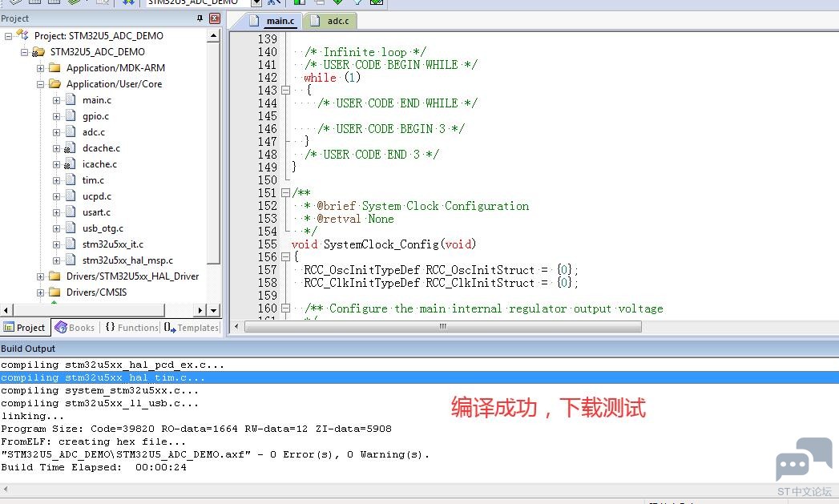
Task: Collapse the SystemClock_Config body at line 156
Action: [x=286, y=257]
